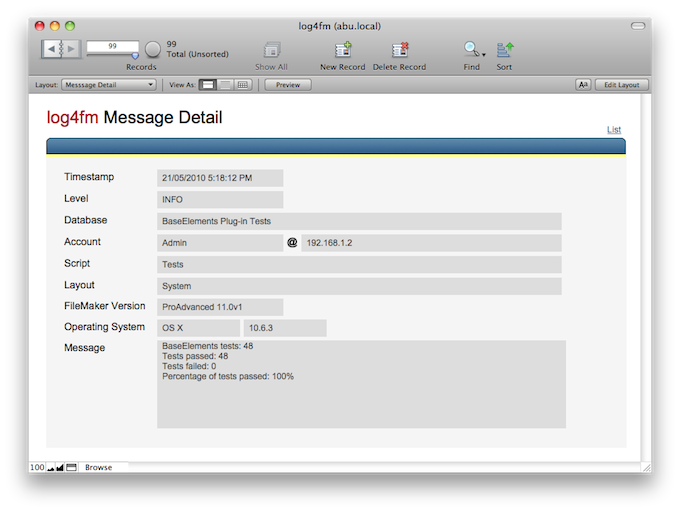Click the found set pie circle

pos(153,49)
